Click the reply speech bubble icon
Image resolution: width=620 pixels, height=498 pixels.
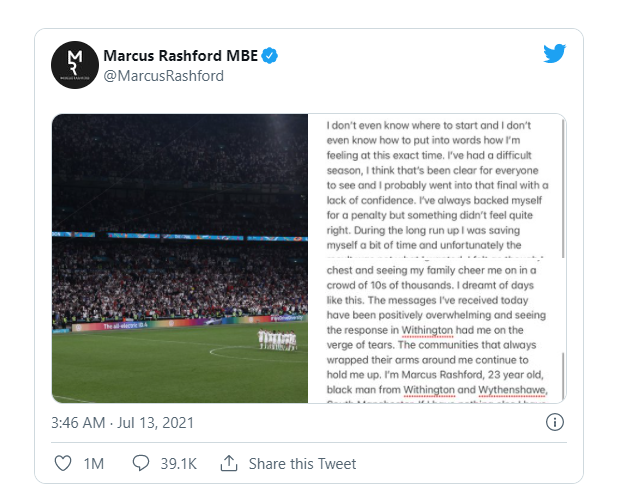[141, 464]
